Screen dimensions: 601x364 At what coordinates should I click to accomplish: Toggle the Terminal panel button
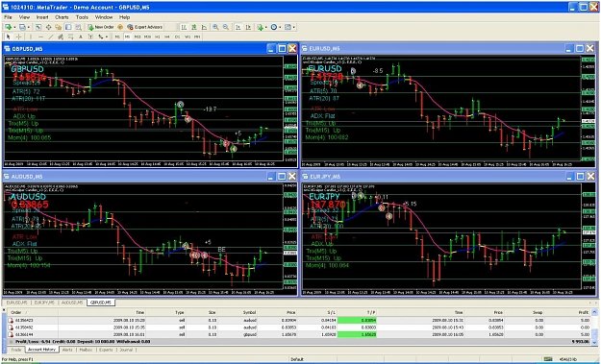point(68,27)
